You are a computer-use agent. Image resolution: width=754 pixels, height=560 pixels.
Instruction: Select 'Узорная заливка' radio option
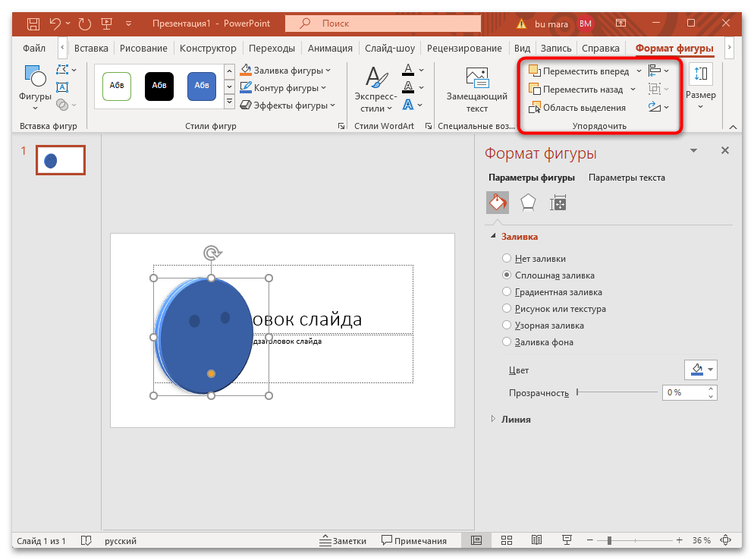(507, 326)
